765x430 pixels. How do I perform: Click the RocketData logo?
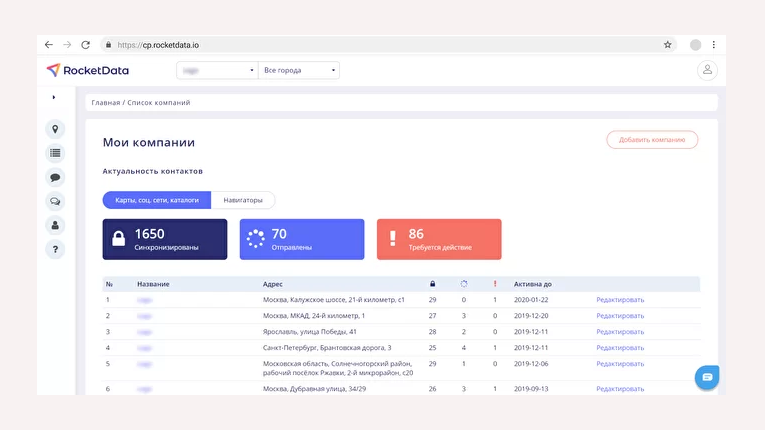pos(88,70)
